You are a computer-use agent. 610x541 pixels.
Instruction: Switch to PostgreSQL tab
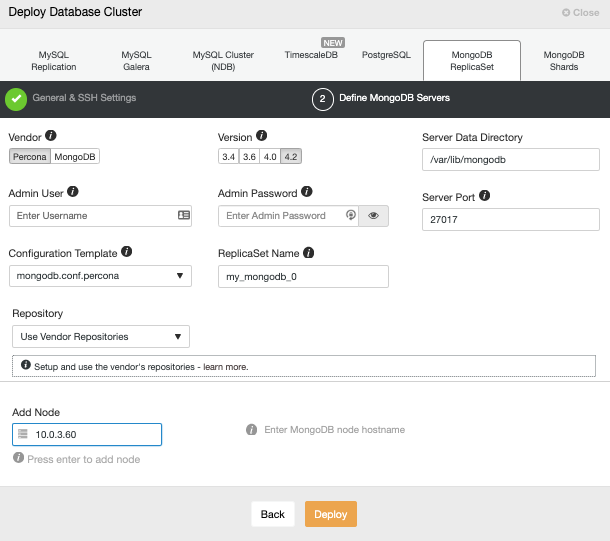(386, 55)
